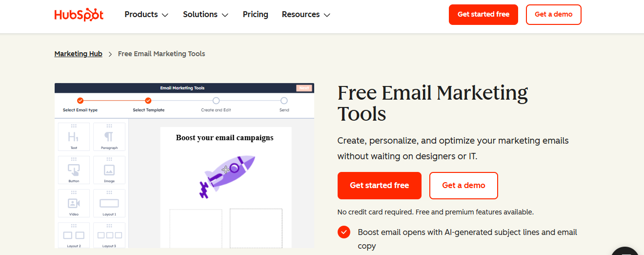
Task: Click the Send step circle
Action: pyautogui.click(x=284, y=101)
